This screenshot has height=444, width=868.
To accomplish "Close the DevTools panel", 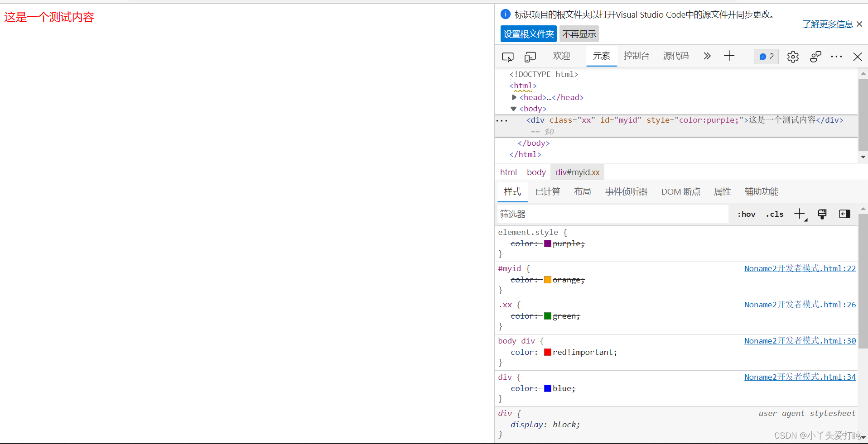I will click(x=857, y=57).
